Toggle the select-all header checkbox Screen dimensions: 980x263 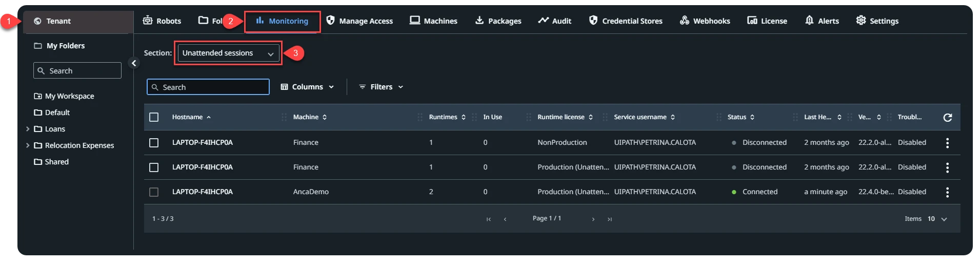tap(154, 117)
